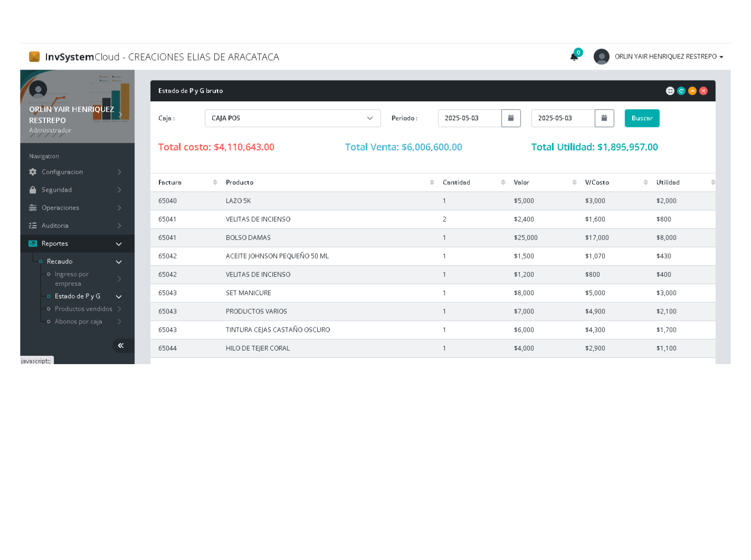Toggle sort on the Utilidad column

tap(685, 182)
